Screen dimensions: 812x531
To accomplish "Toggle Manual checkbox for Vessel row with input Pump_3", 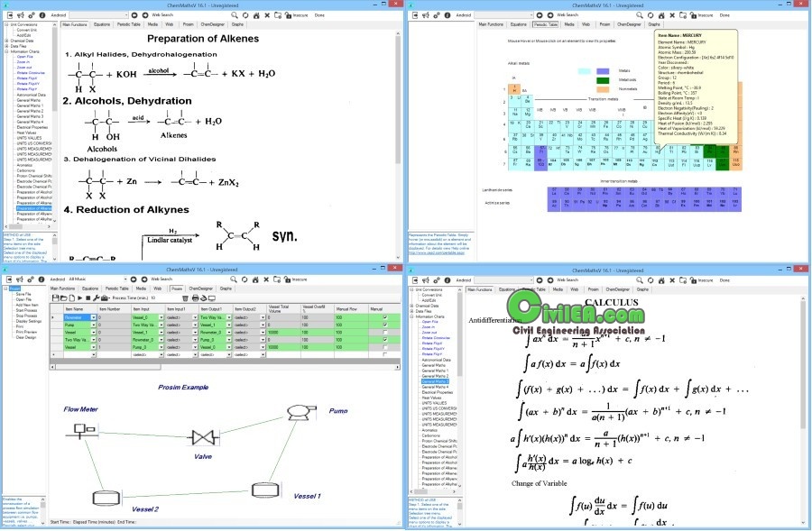I will pos(384,347).
